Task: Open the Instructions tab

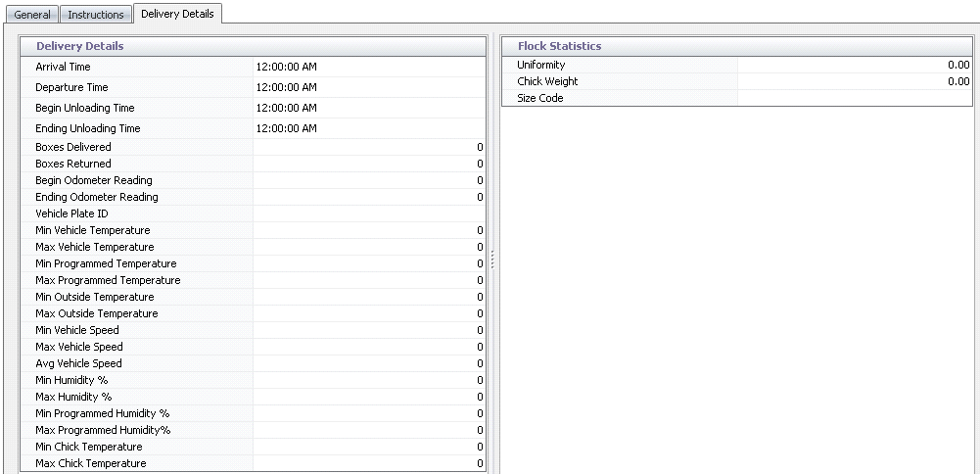Action: click(96, 15)
